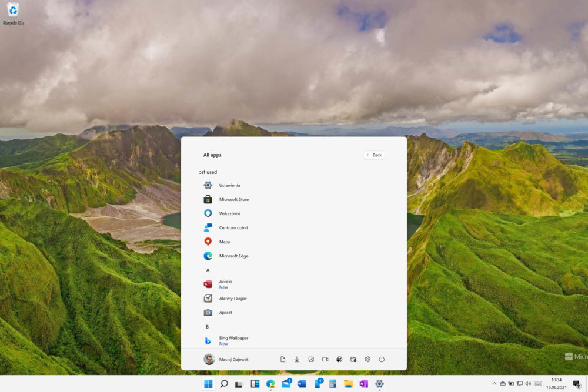Open the Downloads folder shortcut in Start
588x392 pixels.
point(296,360)
